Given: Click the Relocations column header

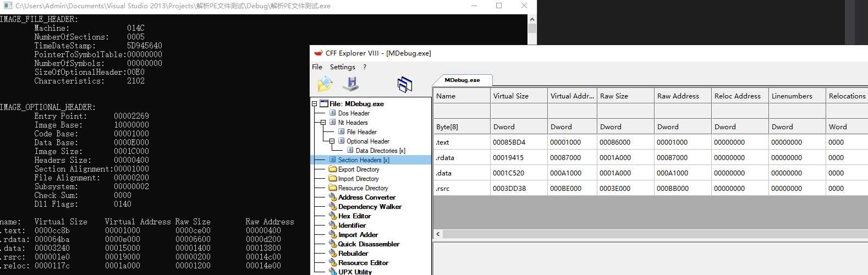Looking at the screenshot, I should coord(847,96).
